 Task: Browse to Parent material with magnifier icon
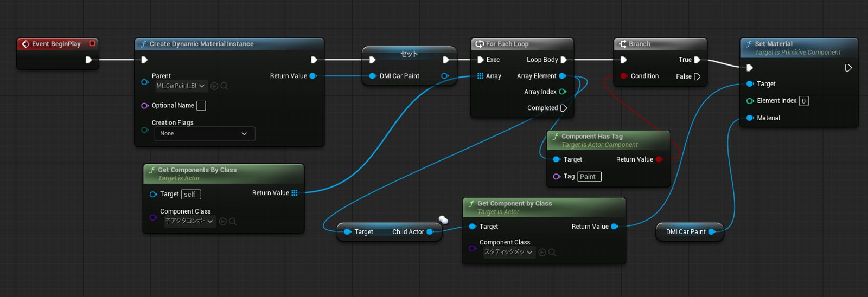(x=224, y=86)
